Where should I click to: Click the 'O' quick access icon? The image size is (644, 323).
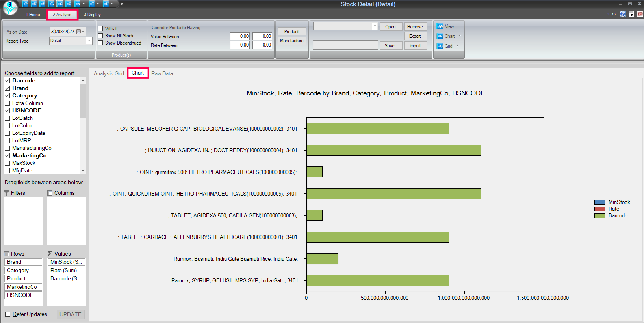click(69, 4)
